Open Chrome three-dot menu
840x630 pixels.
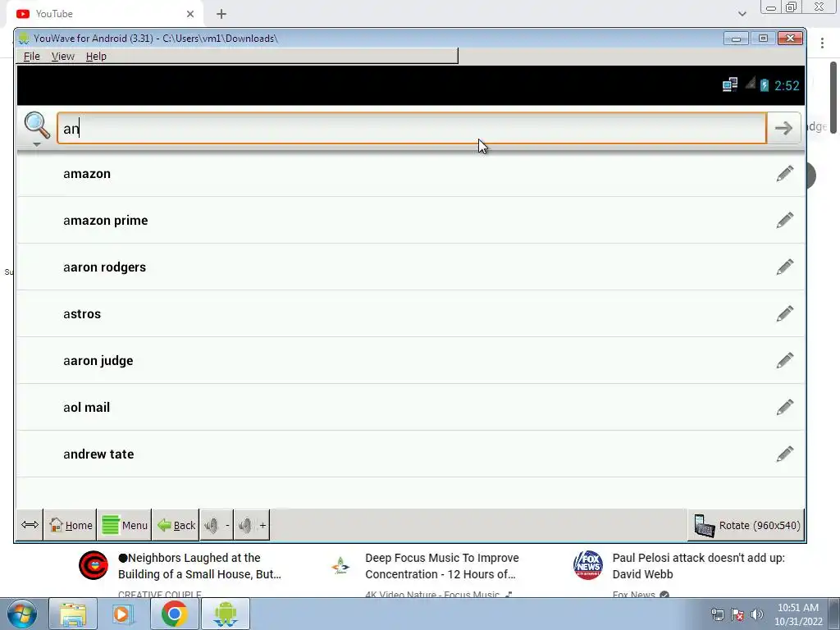[x=822, y=43]
